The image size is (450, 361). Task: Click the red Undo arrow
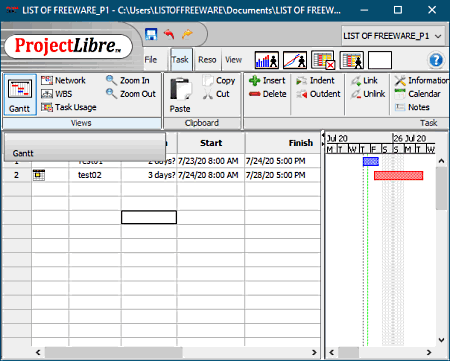click(169, 34)
